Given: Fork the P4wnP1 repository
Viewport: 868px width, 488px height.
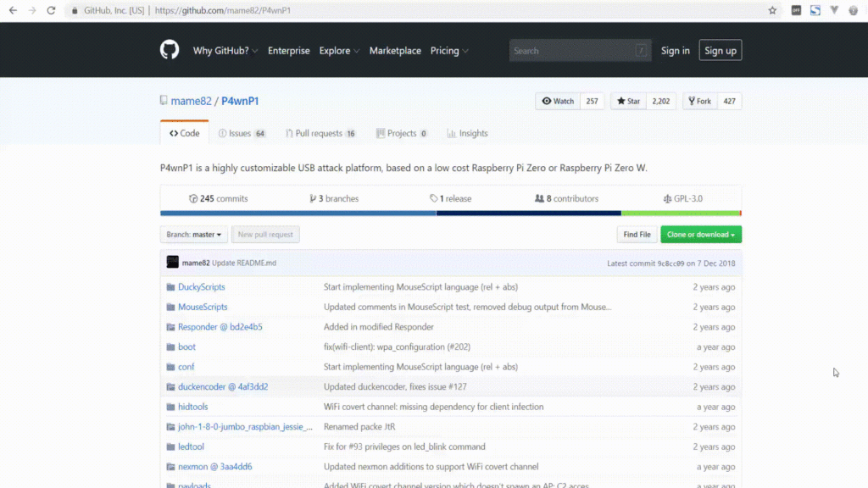Looking at the screenshot, I should point(699,101).
